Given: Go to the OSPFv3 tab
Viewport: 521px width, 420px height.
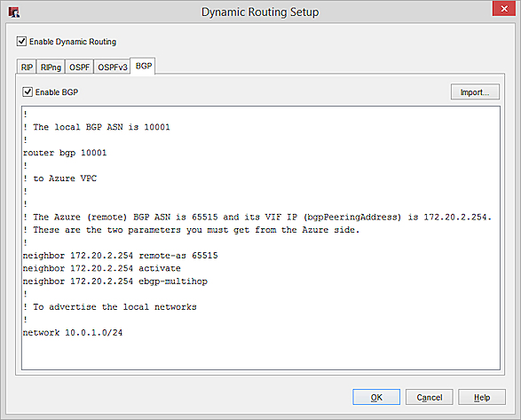Looking at the screenshot, I should click(x=113, y=67).
